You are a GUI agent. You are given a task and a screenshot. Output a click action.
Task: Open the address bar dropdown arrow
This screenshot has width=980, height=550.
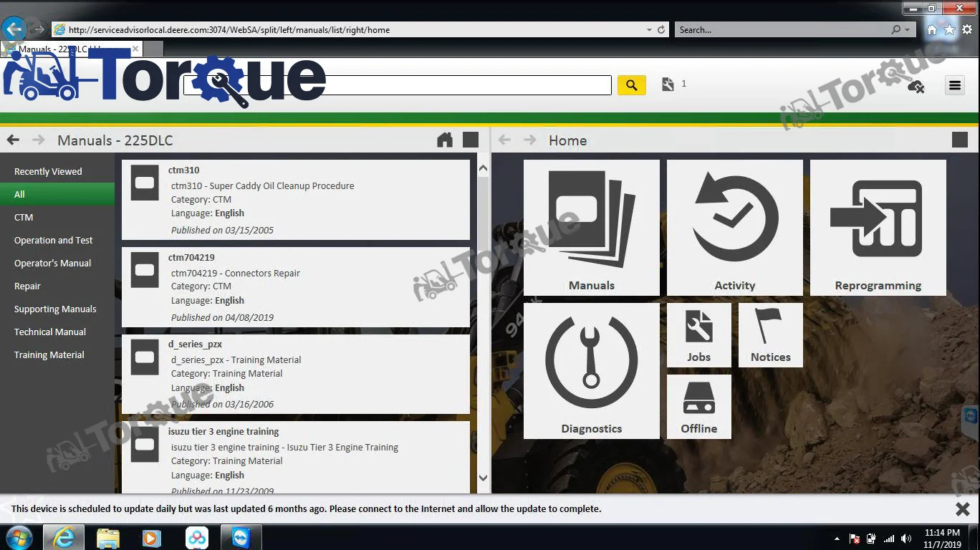[649, 30]
